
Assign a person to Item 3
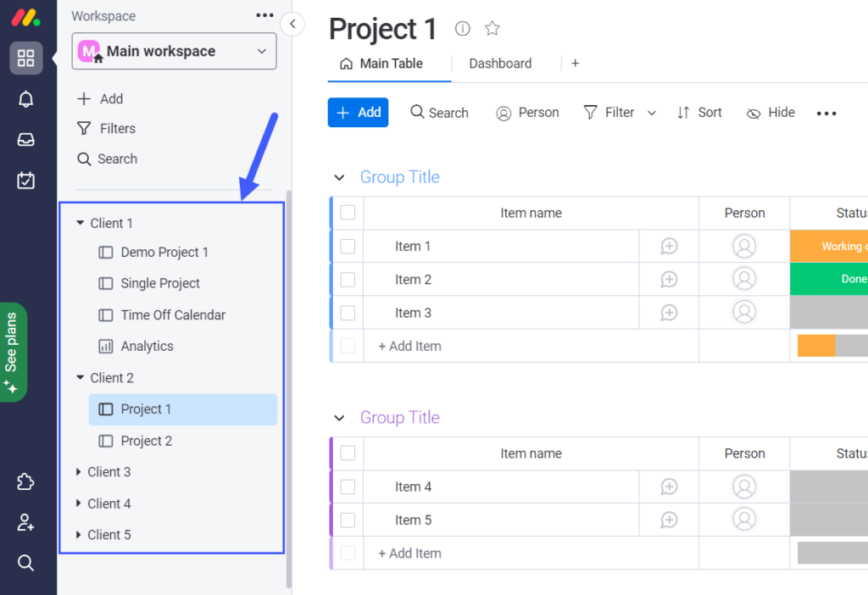[x=744, y=313]
